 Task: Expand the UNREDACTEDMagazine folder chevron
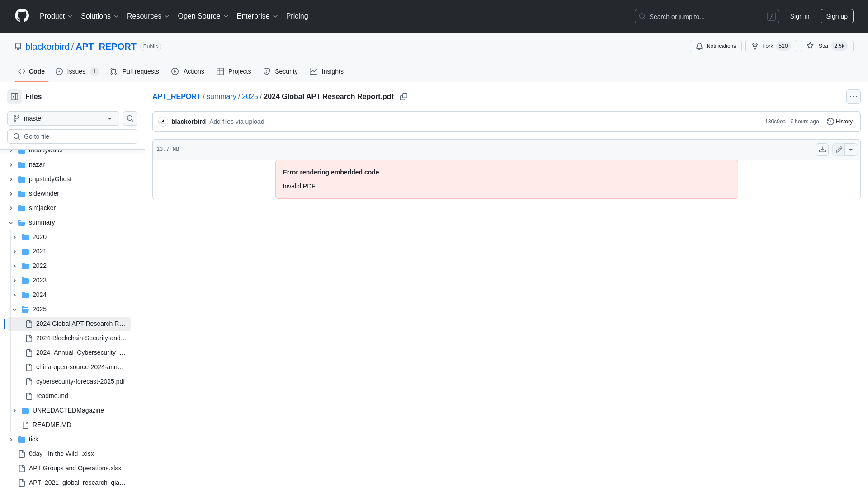pyautogui.click(x=14, y=411)
